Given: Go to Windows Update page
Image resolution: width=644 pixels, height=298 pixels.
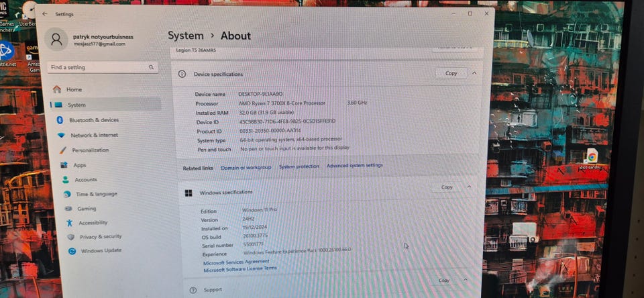Looking at the screenshot, I should pyautogui.click(x=101, y=250).
